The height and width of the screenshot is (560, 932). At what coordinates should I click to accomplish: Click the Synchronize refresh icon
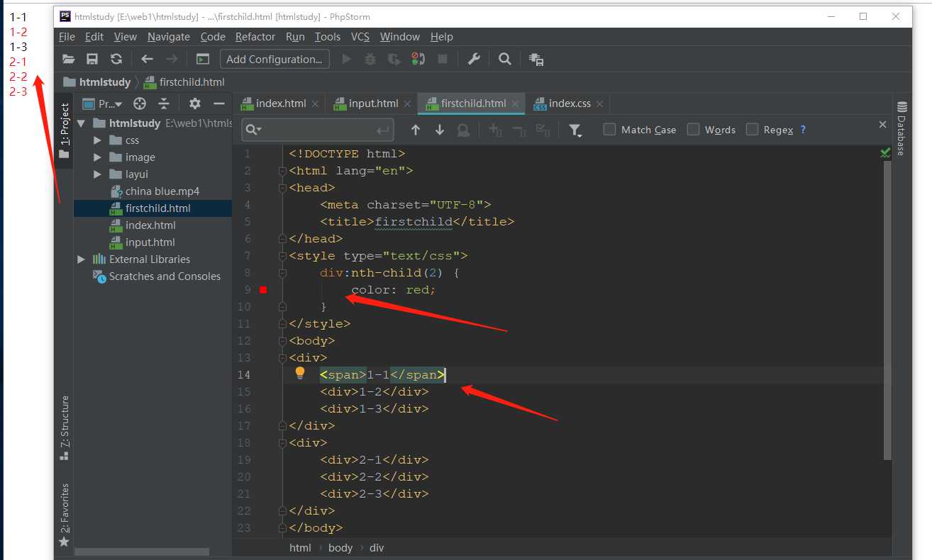(x=116, y=60)
